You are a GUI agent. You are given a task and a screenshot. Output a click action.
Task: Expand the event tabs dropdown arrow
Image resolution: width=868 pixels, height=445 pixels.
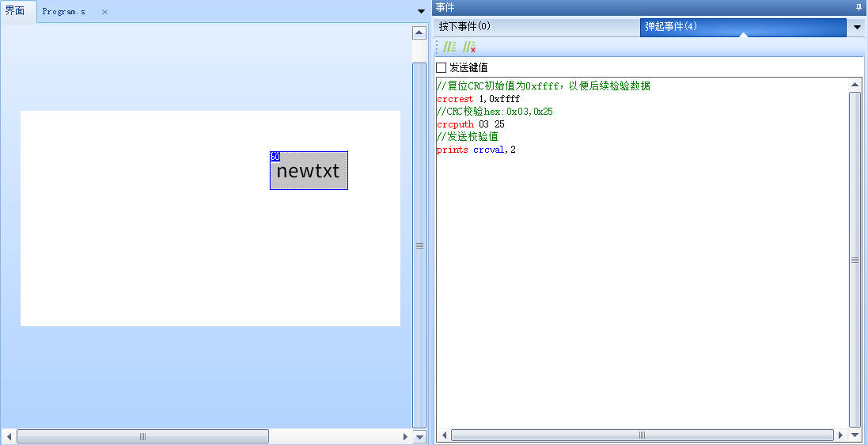tap(857, 27)
